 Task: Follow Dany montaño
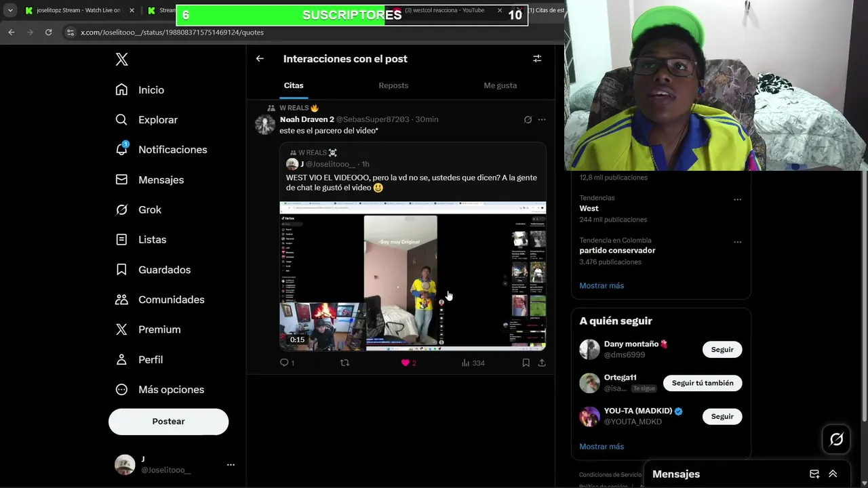coord(722,350)
